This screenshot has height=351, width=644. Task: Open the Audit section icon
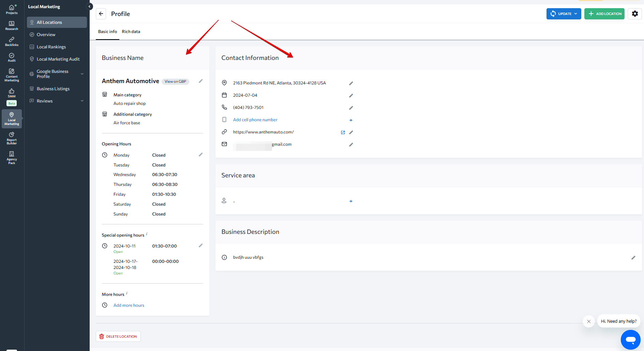pyautogui.click(x=12, y=57)
